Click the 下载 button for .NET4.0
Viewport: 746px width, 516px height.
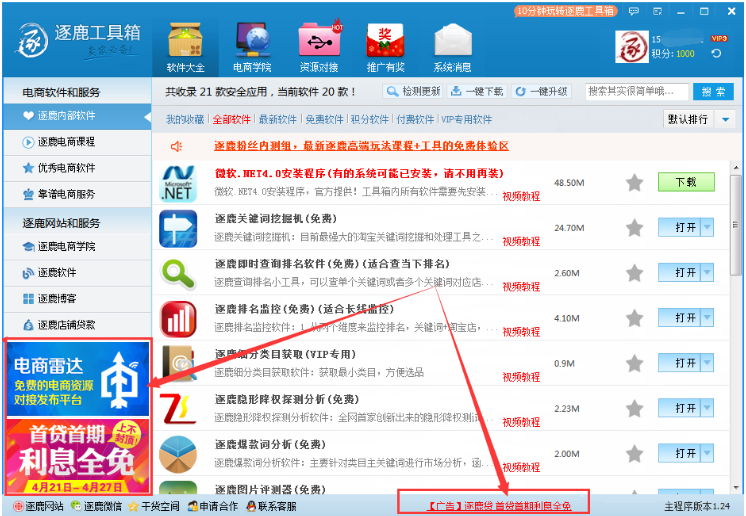[x=686, y=182]
